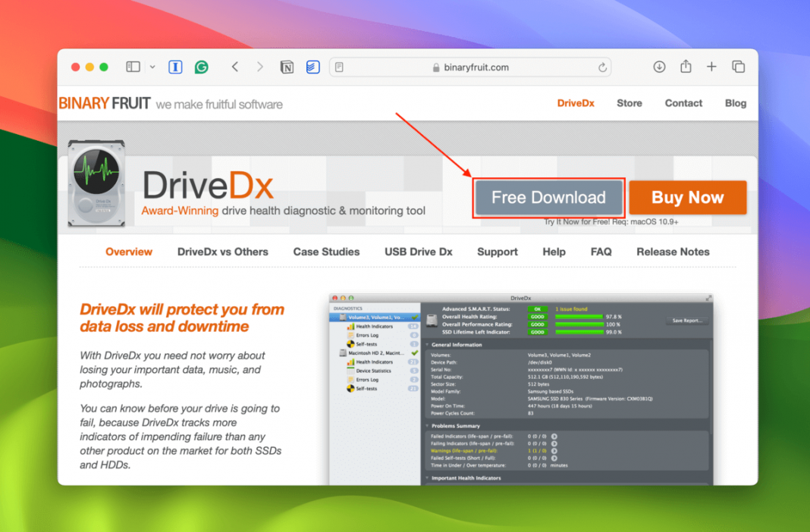Go back using the back arrow
This screenshot has width=810, height=532.
[235, 67]
